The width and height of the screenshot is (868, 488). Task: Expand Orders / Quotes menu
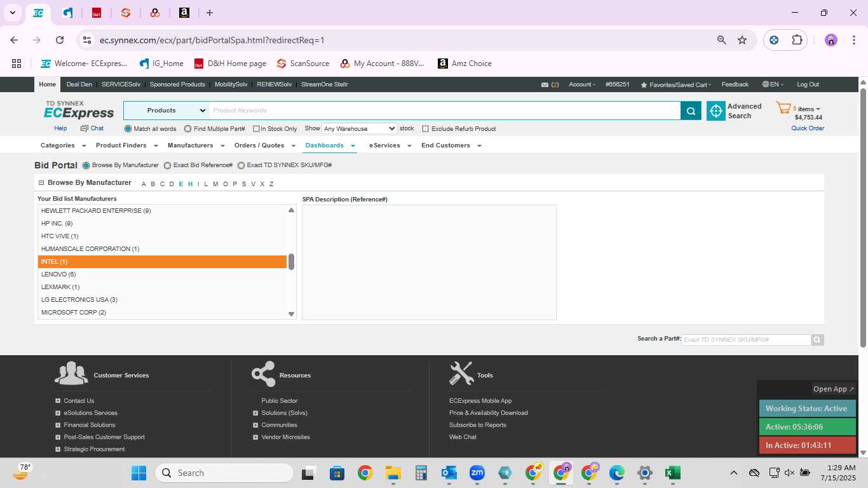point(265,146)
